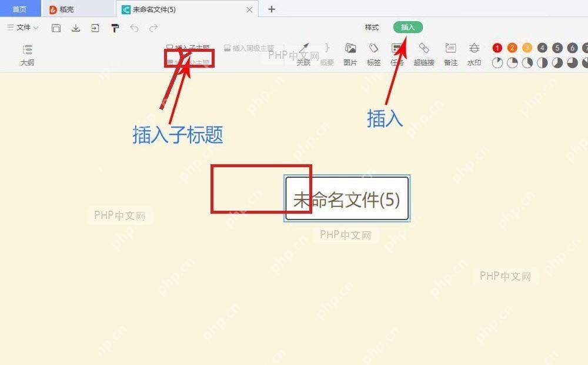Apply priority marker 4

pyautogui.click(x=542, y=48)
